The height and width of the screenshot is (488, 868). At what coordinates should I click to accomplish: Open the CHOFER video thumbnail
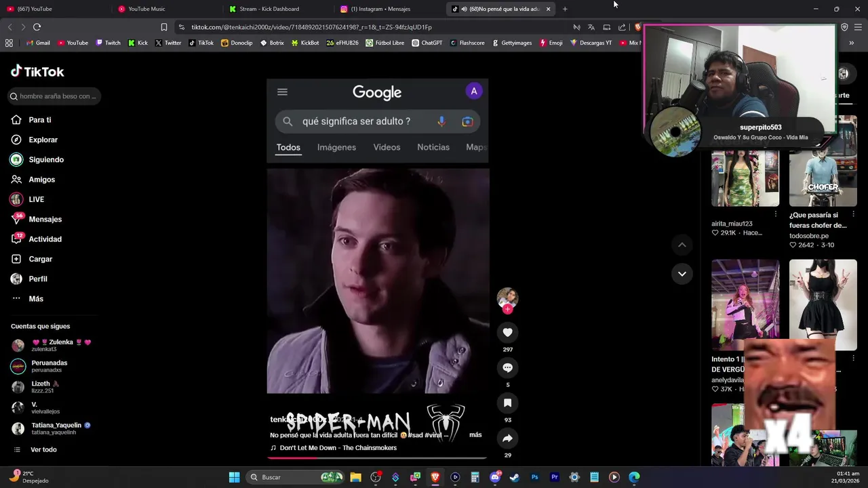pyautogui.click(x=823, y=161)
